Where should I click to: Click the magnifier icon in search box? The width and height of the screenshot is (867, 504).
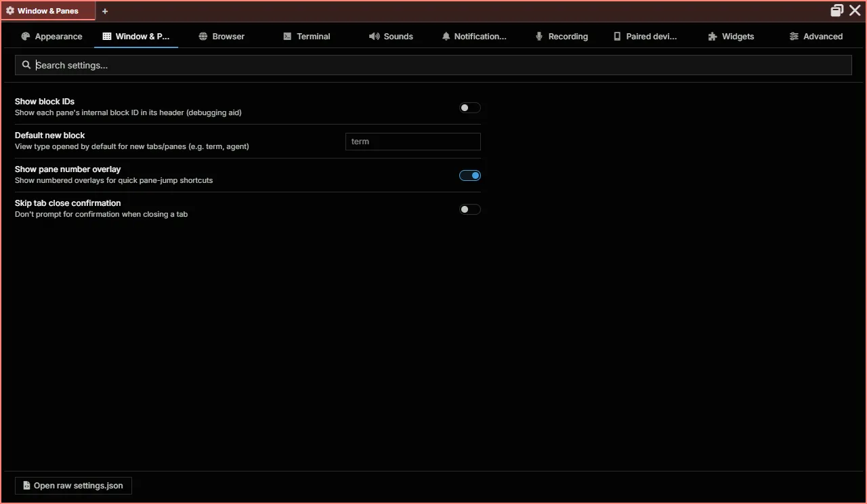tap(26, 65)
